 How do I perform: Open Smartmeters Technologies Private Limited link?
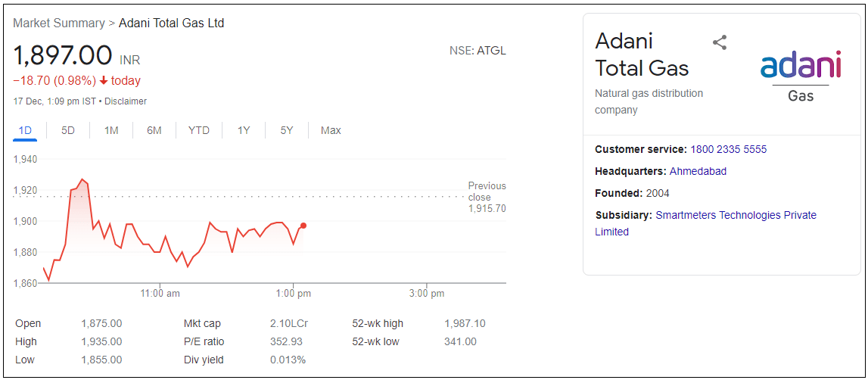[x=736, y=215]
